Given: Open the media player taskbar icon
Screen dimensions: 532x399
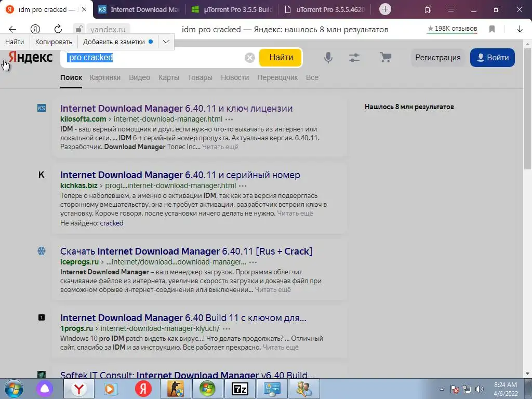Looking at the screenshot, I should click(111, 389).
